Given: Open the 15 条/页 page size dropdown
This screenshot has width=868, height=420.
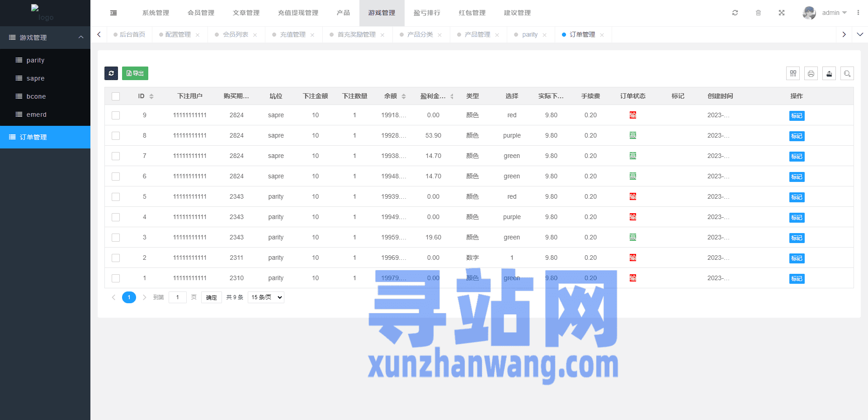Looking at the screenshot, I should tap(266, 297).
